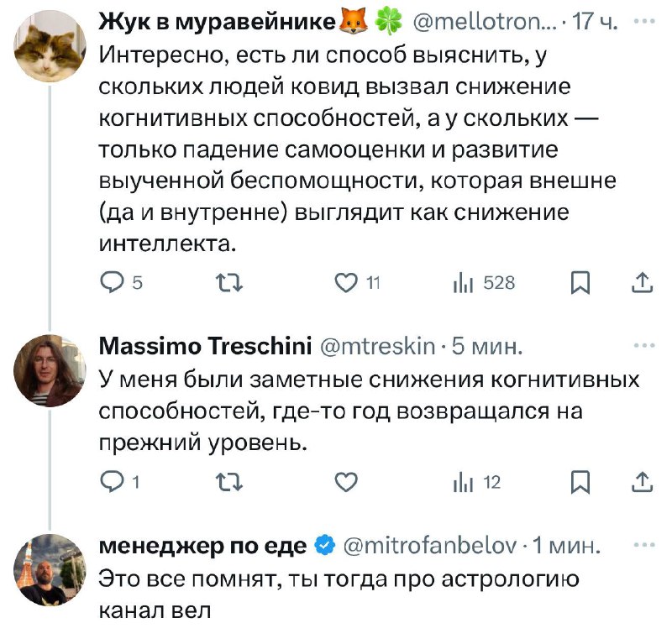Like the tweet with 11 likes
The width and height of the screenshot is (672, 639).
346,284
